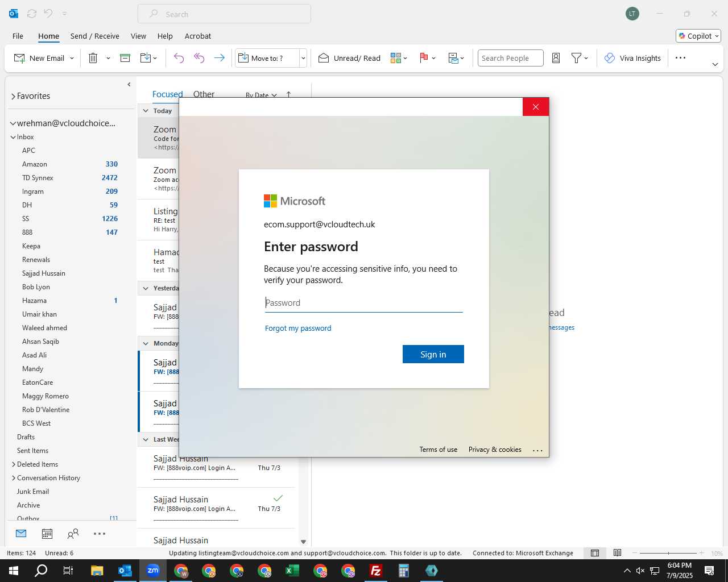Expand the Quick Steps dropdown arrow
The height and width of the screenshot is (582, 728).
pos(303,58)
